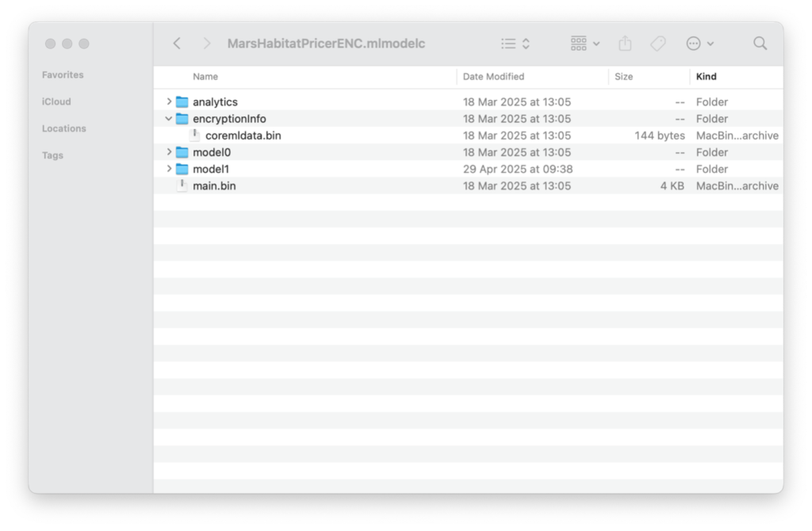Viewport: 812px width, 531px height.
Task: Click the coremldata.bin file icon
Action: pos(195,136)
